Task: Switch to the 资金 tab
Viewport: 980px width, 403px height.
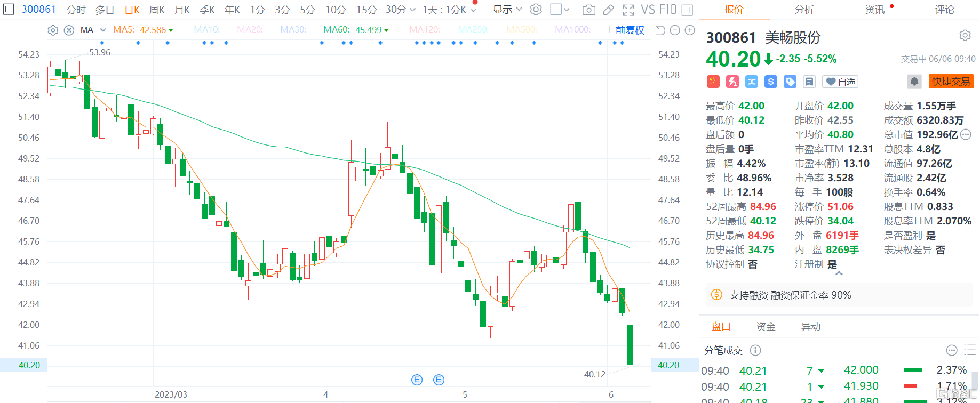Action: coord(766,327)
